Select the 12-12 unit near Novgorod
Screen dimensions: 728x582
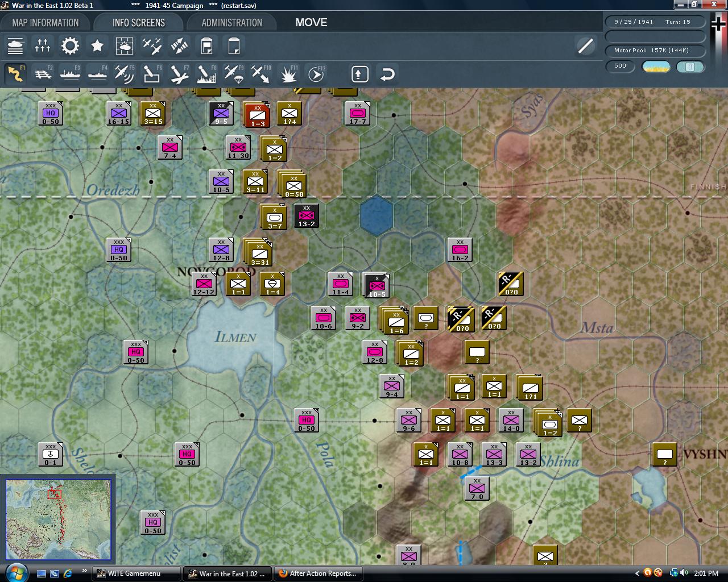tap(204, 284)
